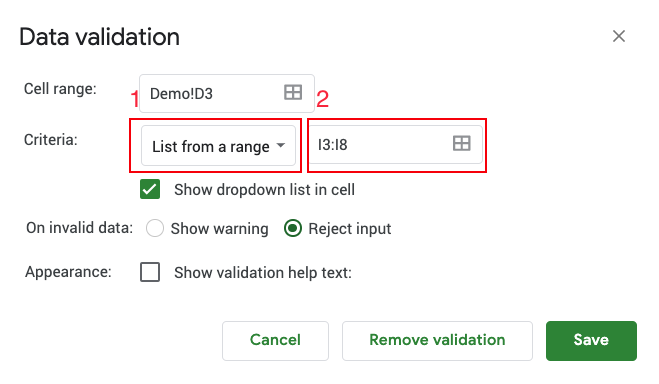
Task: Open the grid range selector beside I3:I8
Action: (461, 144)
